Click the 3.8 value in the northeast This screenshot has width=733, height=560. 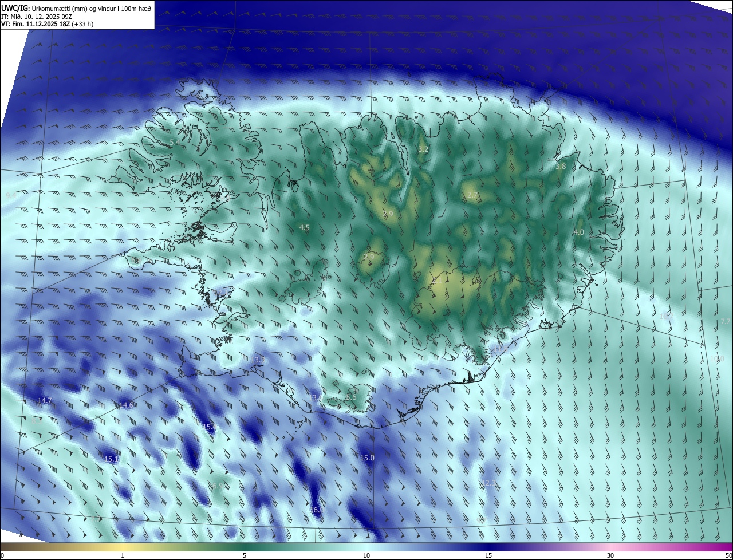(561, 167)
